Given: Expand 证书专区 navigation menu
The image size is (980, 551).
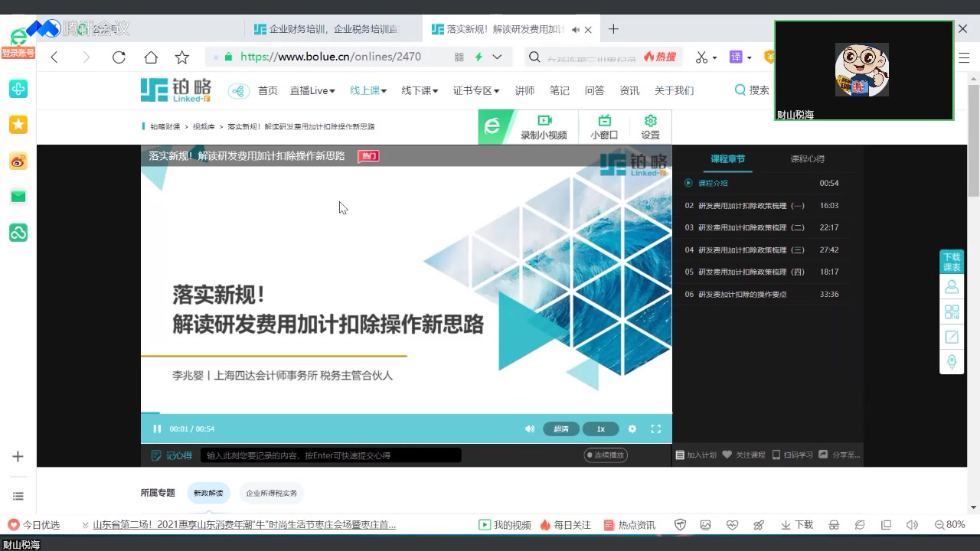Looking at the screenshot, I should click(476, 90).
